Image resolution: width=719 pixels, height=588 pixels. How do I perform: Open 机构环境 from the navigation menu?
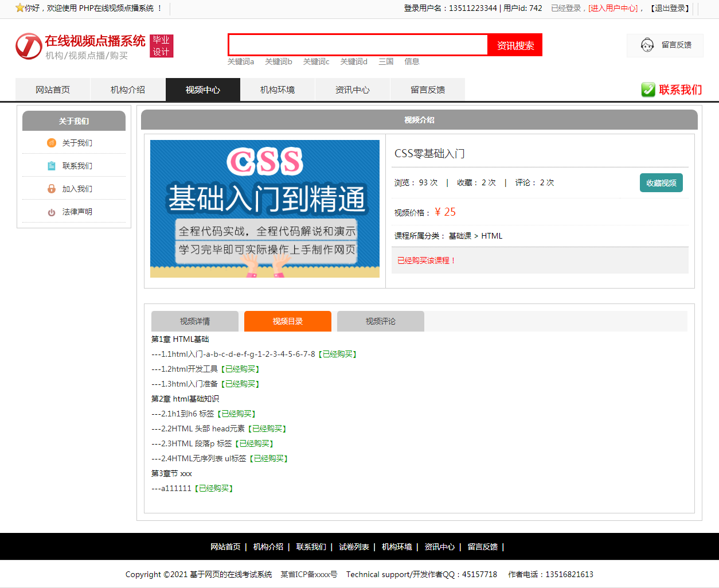point(278,89)
